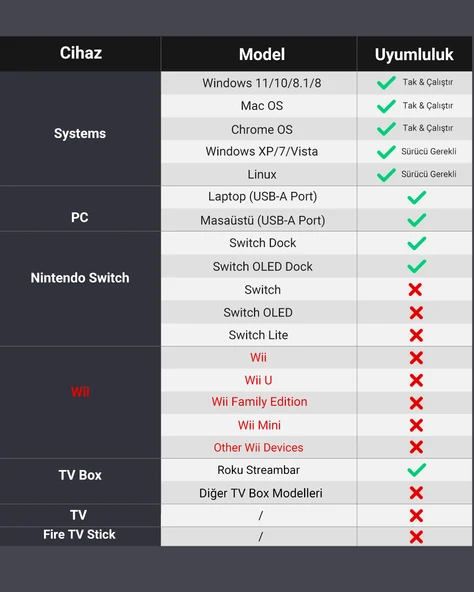The image size is (474, 592).
Task: Click the Windows XP/7/Vista model text
Action: pos(262,151)
